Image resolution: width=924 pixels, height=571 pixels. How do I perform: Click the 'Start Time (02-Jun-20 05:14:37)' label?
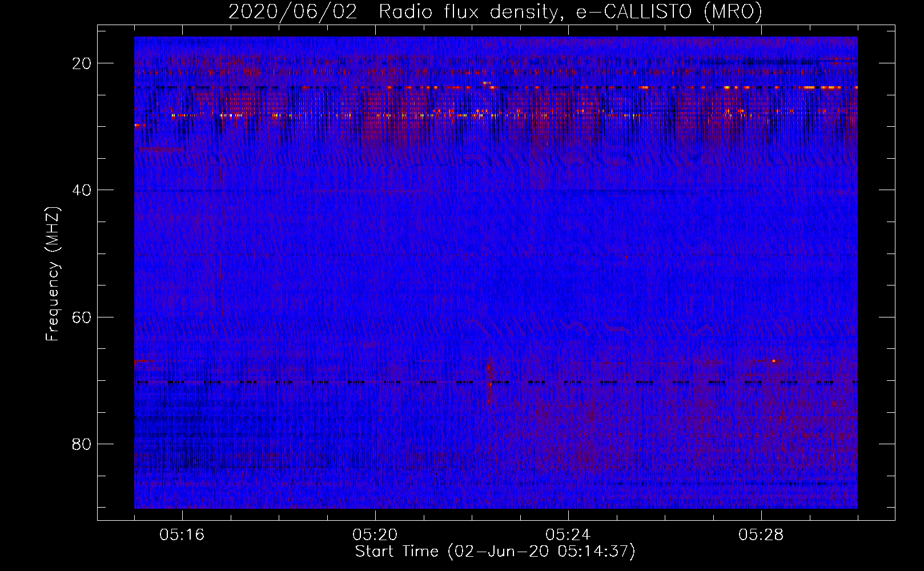tap(495, 552)
